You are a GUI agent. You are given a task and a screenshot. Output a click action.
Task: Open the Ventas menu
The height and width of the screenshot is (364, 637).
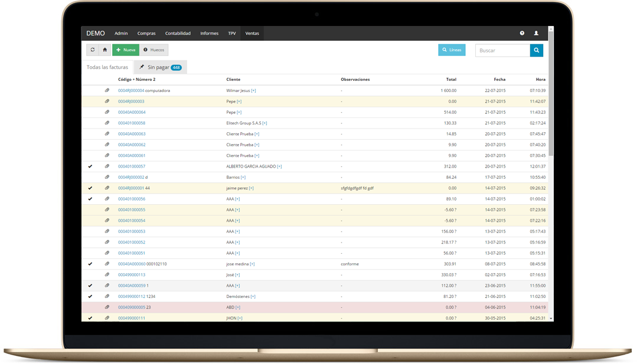tap(252, 33)
